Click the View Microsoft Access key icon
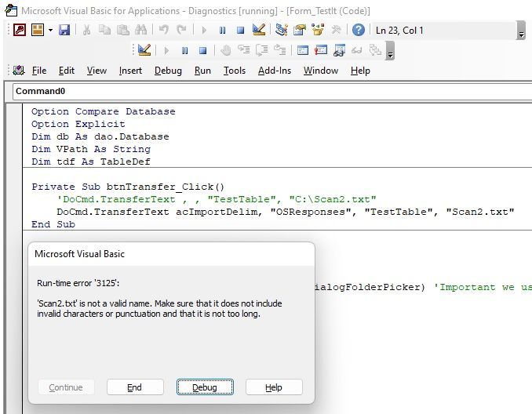Screen dimensions: 532x414 coord(20,30)
